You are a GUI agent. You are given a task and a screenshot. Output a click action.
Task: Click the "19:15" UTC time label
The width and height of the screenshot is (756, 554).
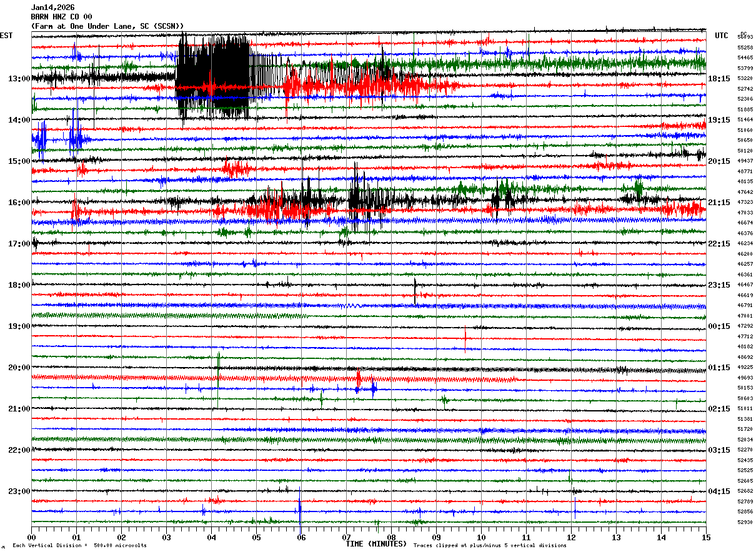pyautogui.click(x=719, y=120)
